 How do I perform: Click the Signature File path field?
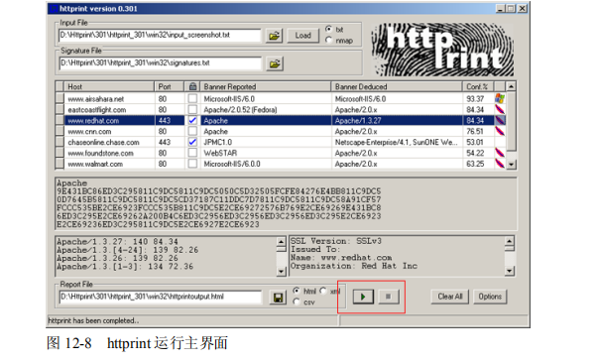click(x=161, y=62)
